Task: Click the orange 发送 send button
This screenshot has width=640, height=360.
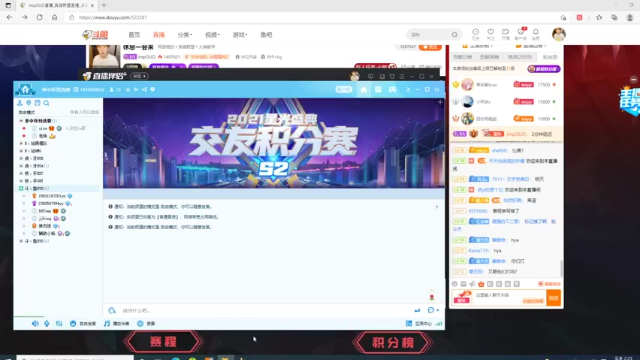Action: coord(553,298)
